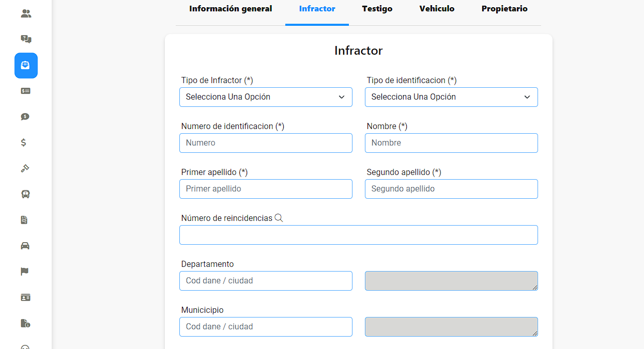Open the Vehiculo tab
Viewport: 644px width, 349px height.
pyautogui.click(x=437, y=9)
